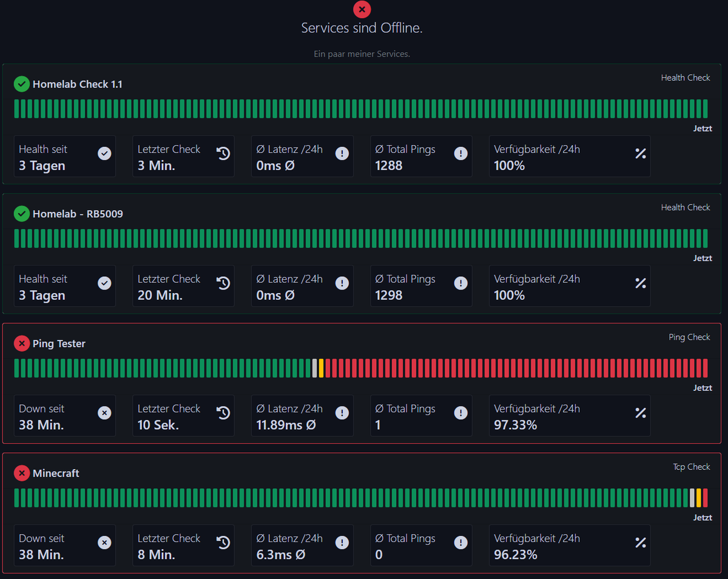
Task: Click the '97.33%' availability value
Action: (x=516, y=425)
